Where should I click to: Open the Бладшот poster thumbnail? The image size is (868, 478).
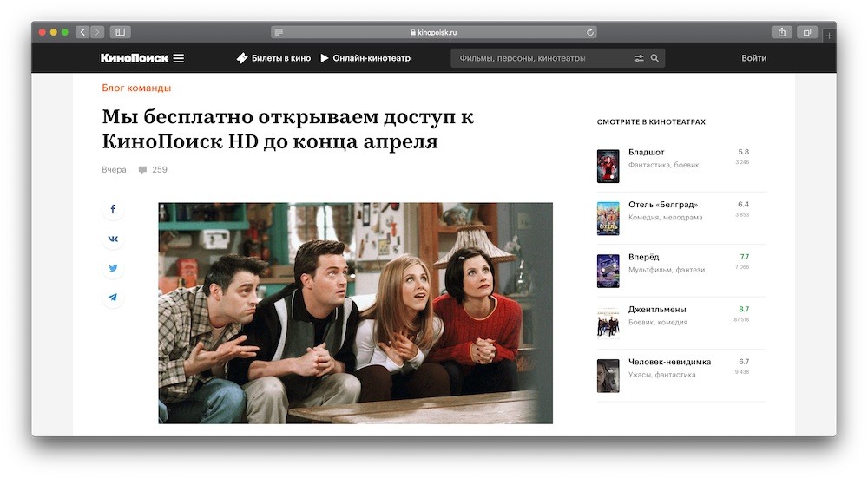click(608, 166)
